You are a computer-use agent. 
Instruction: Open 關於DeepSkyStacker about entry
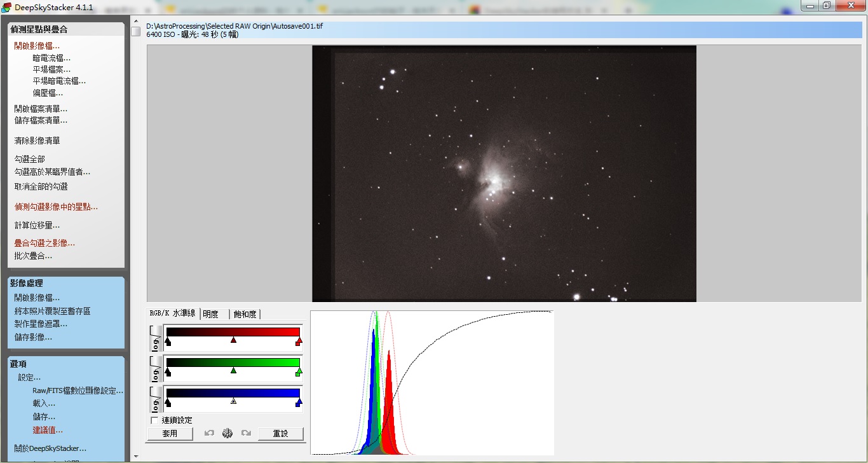coord(50,448)
